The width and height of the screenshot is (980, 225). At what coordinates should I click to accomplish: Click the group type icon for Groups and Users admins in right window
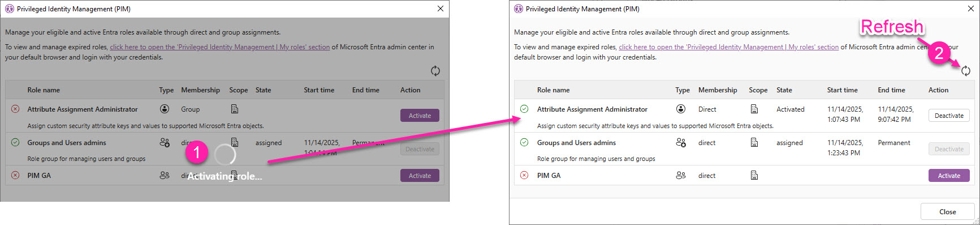click(681, 142)
